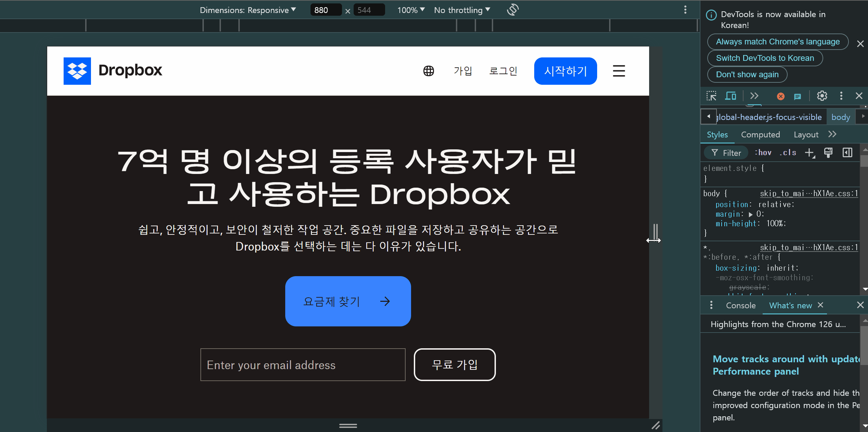Open skip_to_mai css link for universal rule
The height and width of the screenshot is (432, 868).
(809, 247)
